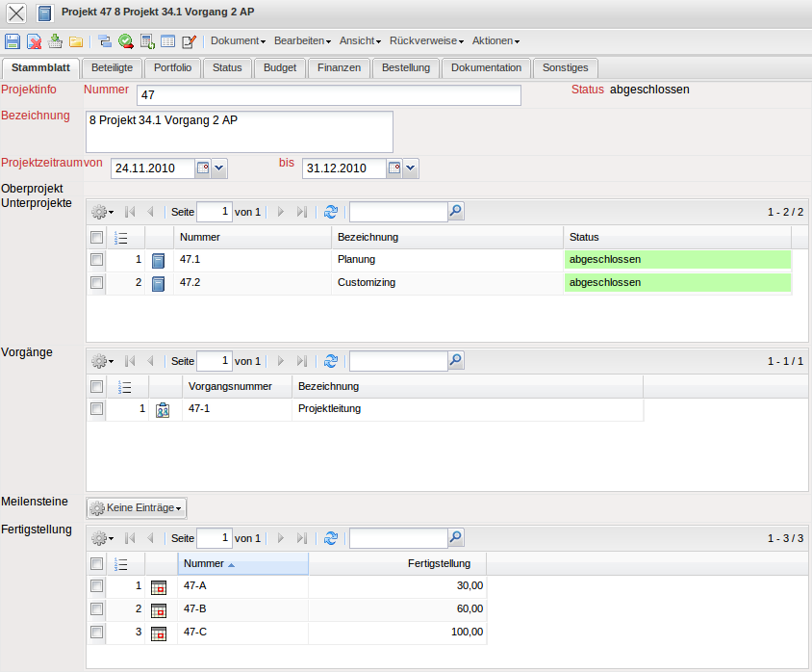Click the Nummer input field containing 47
The width and height of the screenshot is (812, 672).
tap(328, 95)
